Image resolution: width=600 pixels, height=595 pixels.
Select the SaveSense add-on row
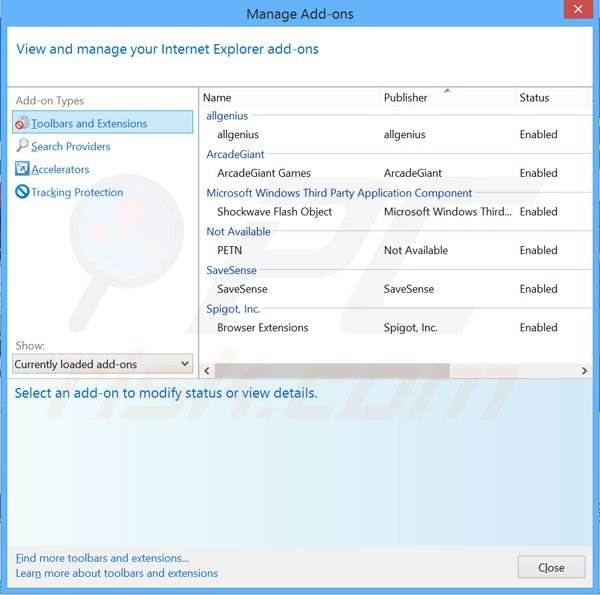click(396, 289)
